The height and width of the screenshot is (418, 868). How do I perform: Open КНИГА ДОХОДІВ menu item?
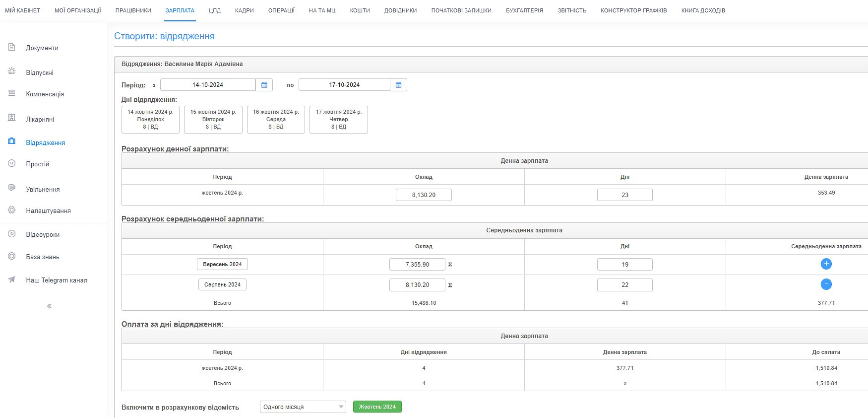click(703, 10)
